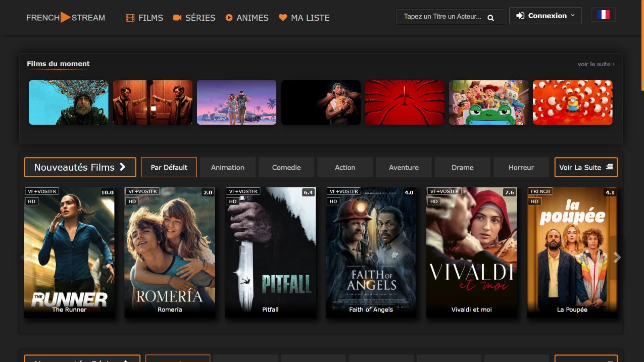644x362 pixels.
Task: Open the Faith of Angels poster
Action: click(371, 252)
